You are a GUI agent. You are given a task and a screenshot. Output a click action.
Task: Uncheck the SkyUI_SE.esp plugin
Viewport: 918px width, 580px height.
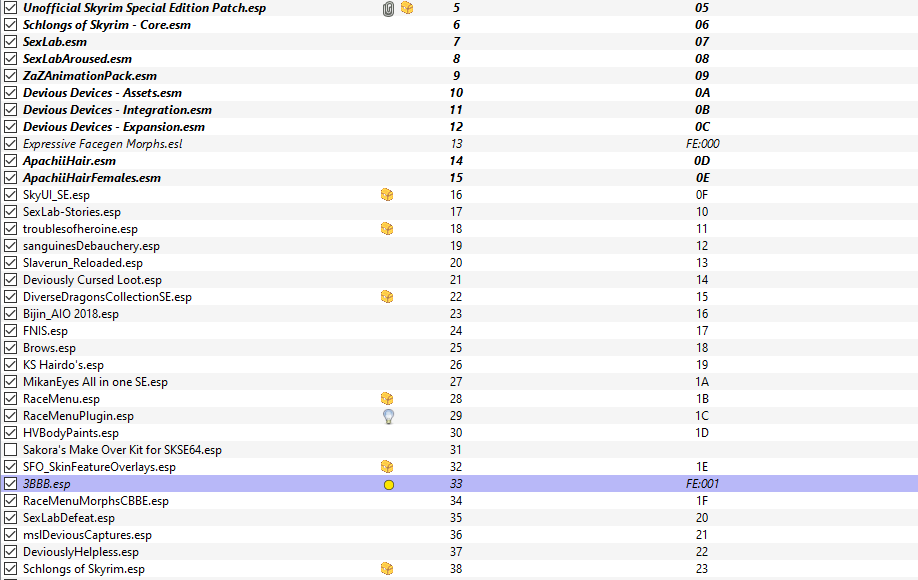(x=11, y=195)
